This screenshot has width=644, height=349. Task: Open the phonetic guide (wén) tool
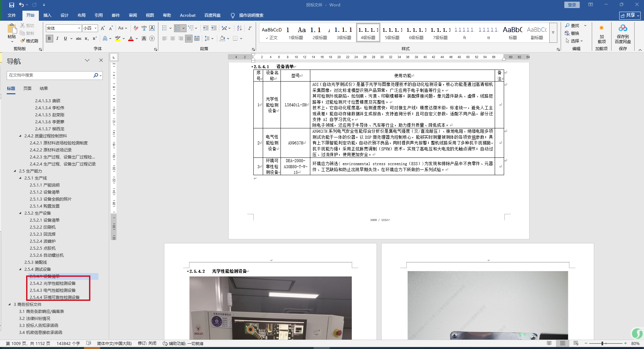click(x=144, y=28)
